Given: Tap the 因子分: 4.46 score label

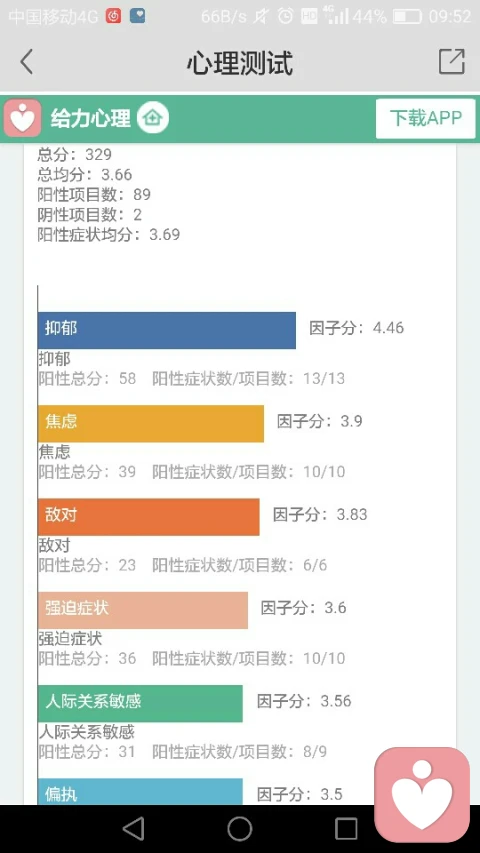Looking at the screenshot, I should pyautogui.click(x=356, y=328).
